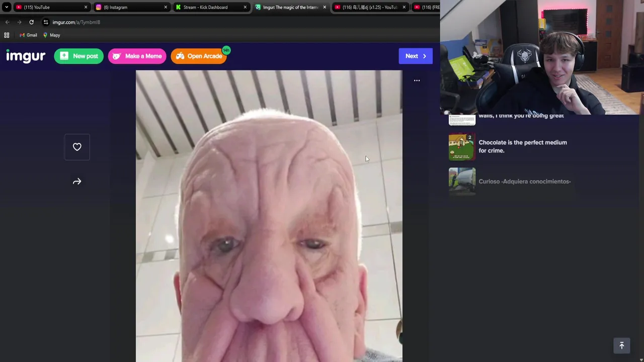Open the Chocolate post thumbnail

pyautogui.click(x=462, y=147)
